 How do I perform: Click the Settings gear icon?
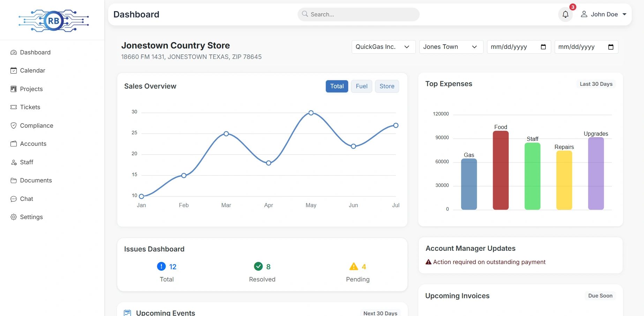14,217
